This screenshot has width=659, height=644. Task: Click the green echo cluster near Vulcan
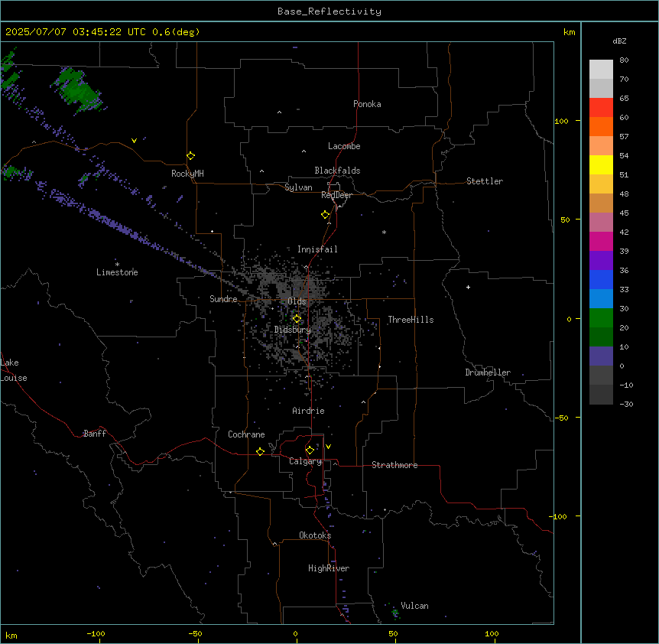click(x=395, y=613)
